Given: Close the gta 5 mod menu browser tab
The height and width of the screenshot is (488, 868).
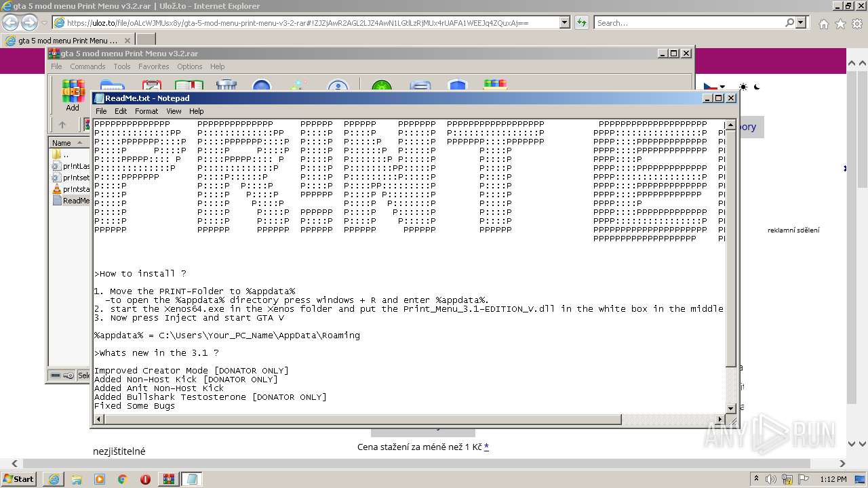Looking at the screenshot, I should [x=127, y=41].
